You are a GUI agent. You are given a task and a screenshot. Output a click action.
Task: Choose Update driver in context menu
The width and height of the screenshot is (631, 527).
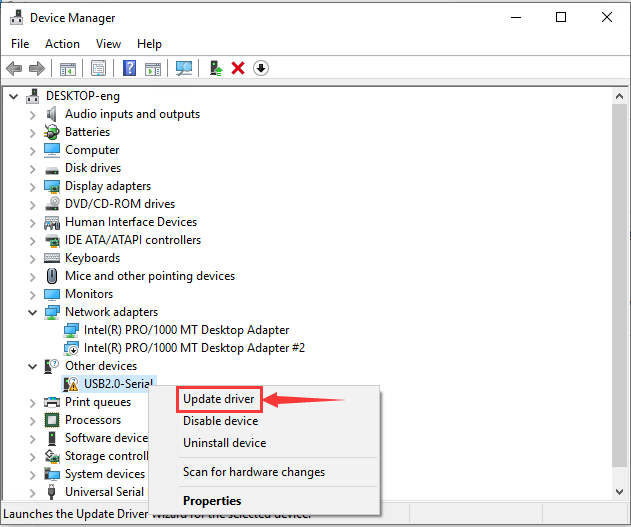tap(219, 399)
